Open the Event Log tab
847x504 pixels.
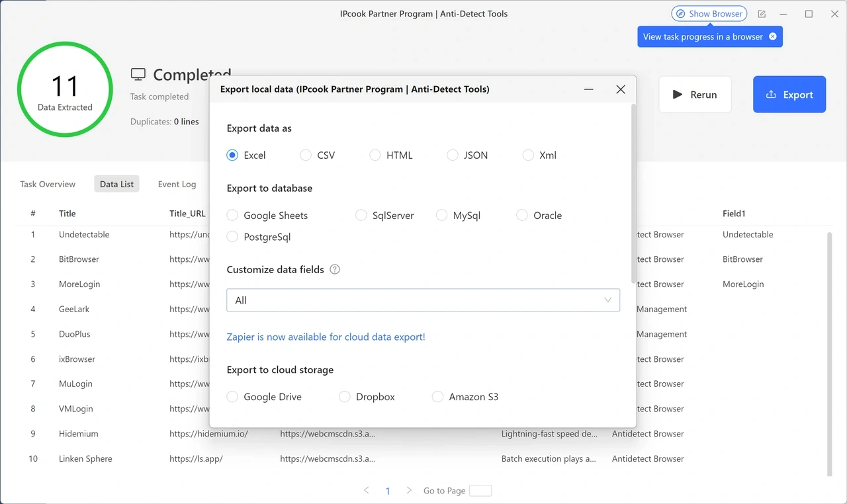coord(177,184)
